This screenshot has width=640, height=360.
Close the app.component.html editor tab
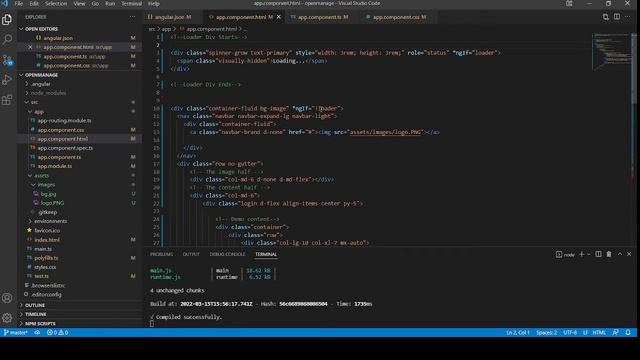(x=279, y=17)
